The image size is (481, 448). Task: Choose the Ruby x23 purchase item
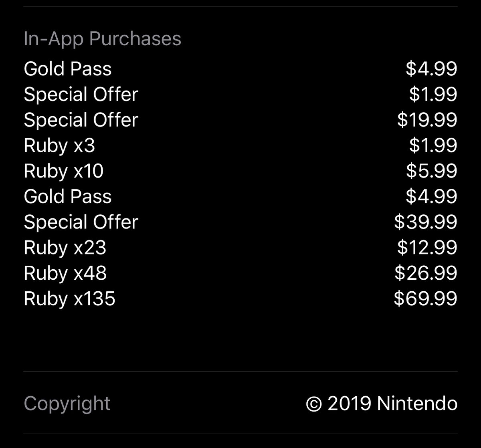click(x=65, y=248)
